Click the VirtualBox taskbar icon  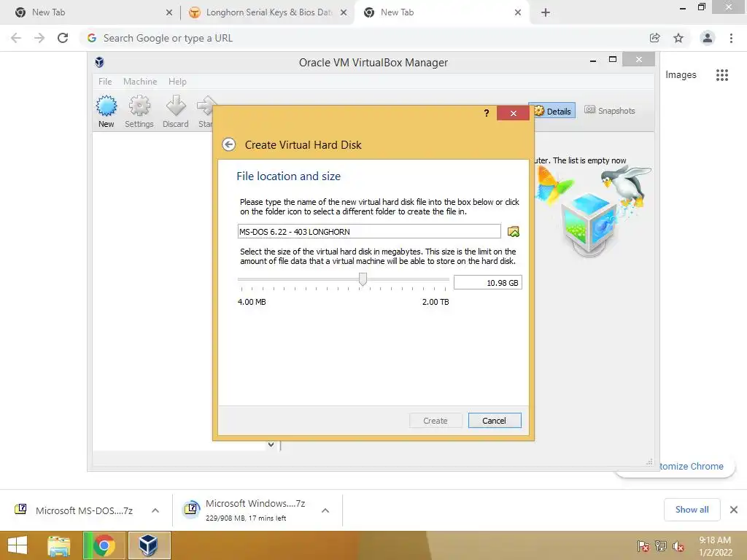click(x=149, y=545)
